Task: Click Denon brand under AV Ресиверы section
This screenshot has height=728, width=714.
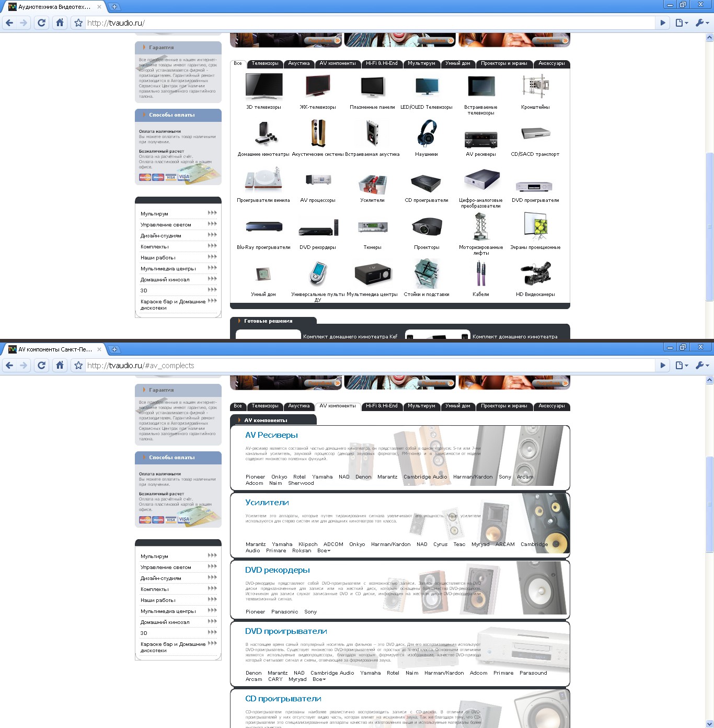Action: (363, 477)
